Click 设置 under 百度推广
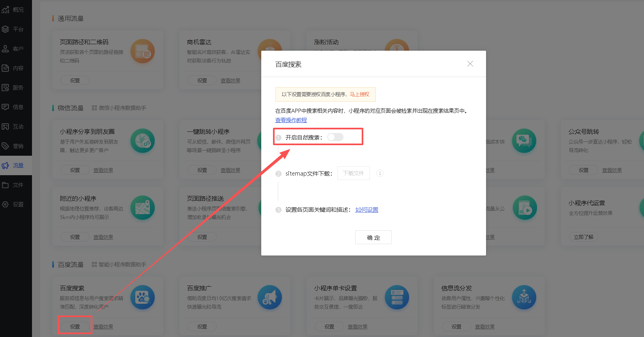The height and width of the screenshot is (337, 644). (x=202, y=326)
